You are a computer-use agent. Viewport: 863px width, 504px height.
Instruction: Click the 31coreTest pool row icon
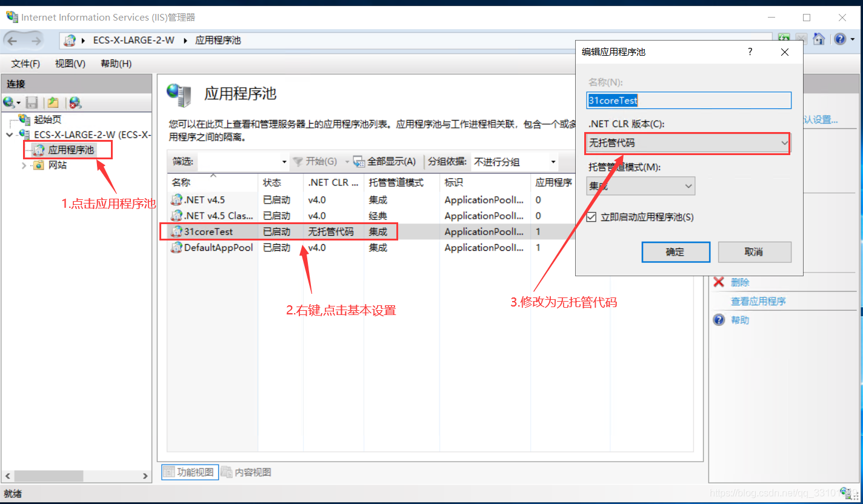click(176, 231)
